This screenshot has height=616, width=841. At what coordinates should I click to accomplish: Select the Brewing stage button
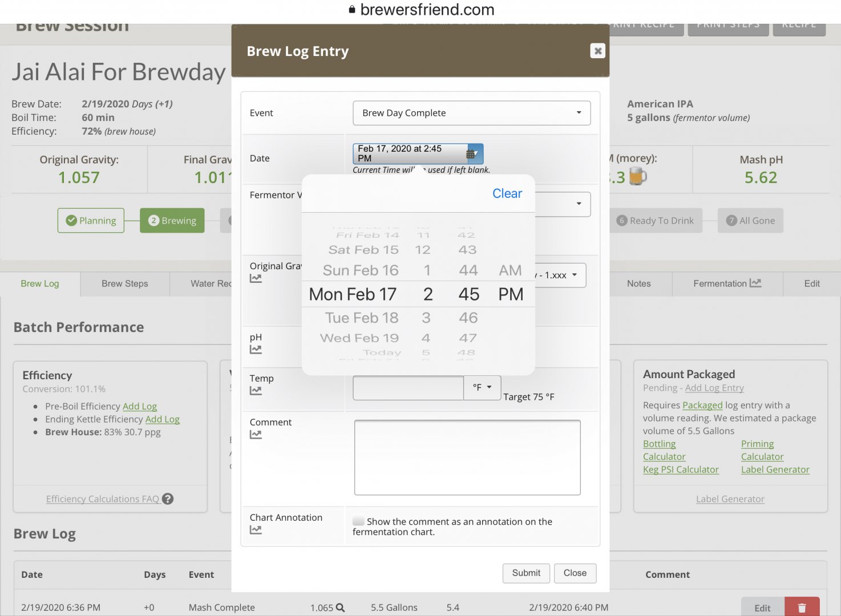172,220
